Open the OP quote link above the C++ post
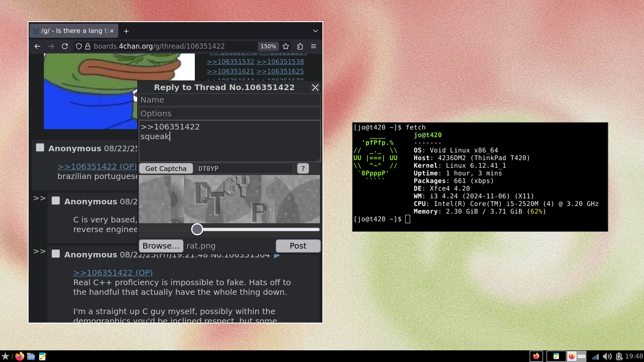644x362 pixels. coord(113,273)
